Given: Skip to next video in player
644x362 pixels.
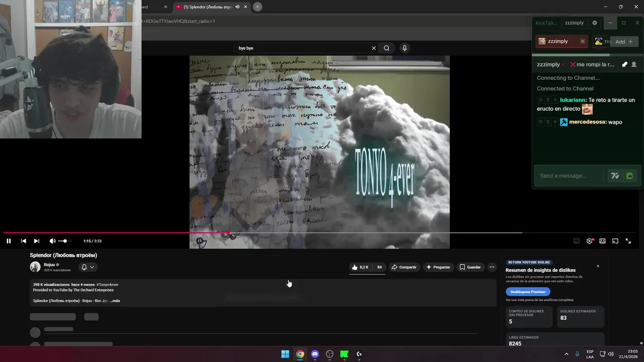Looking at the screenshot, I should pos(36,241).
